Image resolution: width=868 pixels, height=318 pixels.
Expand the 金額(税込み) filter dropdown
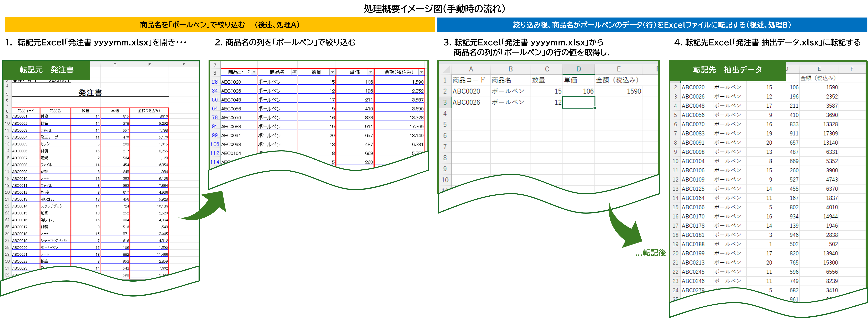click(x=421, y=72)
